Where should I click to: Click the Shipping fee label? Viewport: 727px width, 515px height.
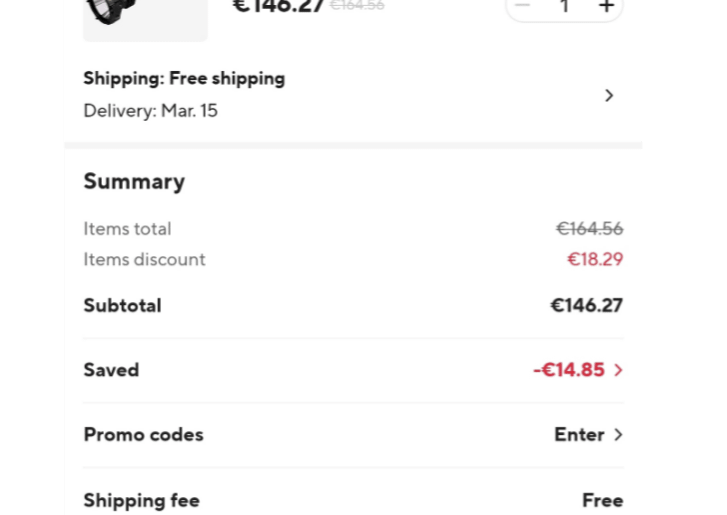click(141, 500)
